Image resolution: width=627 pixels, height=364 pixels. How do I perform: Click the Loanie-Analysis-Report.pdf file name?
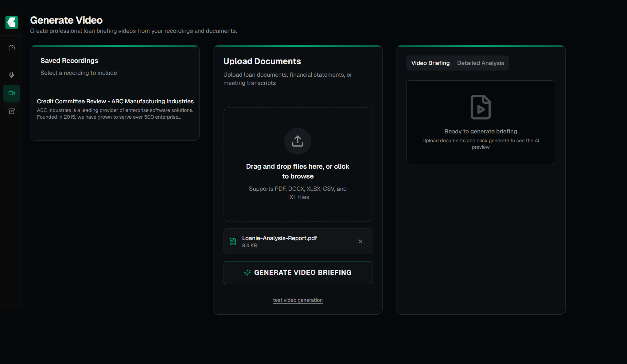coord(279,238)
